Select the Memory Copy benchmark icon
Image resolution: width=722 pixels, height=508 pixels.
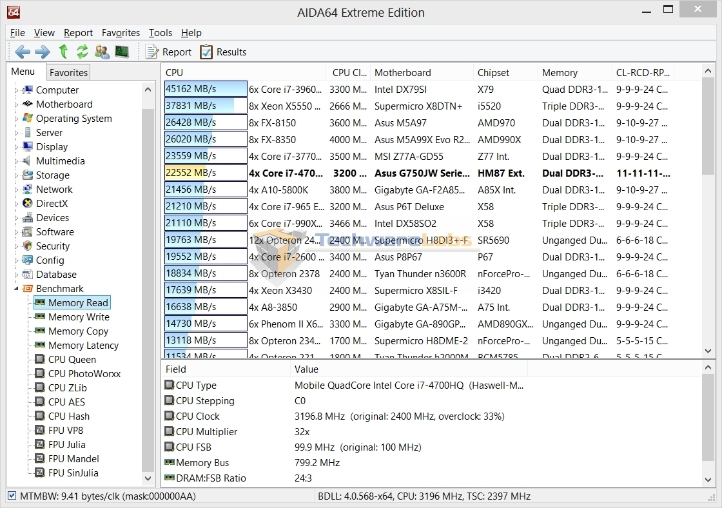40,331
